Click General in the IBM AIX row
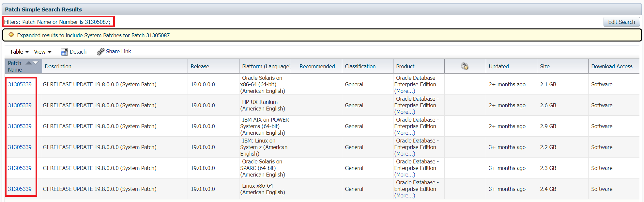This screenshot has height=202, width=644. point(354,126)
